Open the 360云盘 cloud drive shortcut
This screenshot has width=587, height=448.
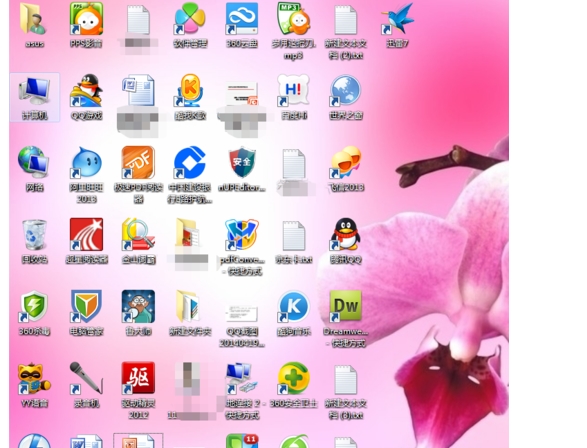pyautogui.click(x=242, y=25)
